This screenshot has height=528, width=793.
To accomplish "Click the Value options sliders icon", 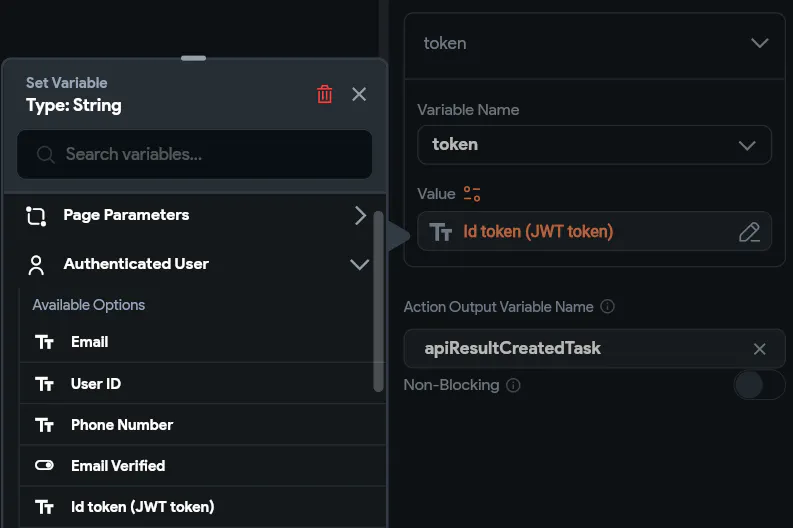I will coord(472,194).
